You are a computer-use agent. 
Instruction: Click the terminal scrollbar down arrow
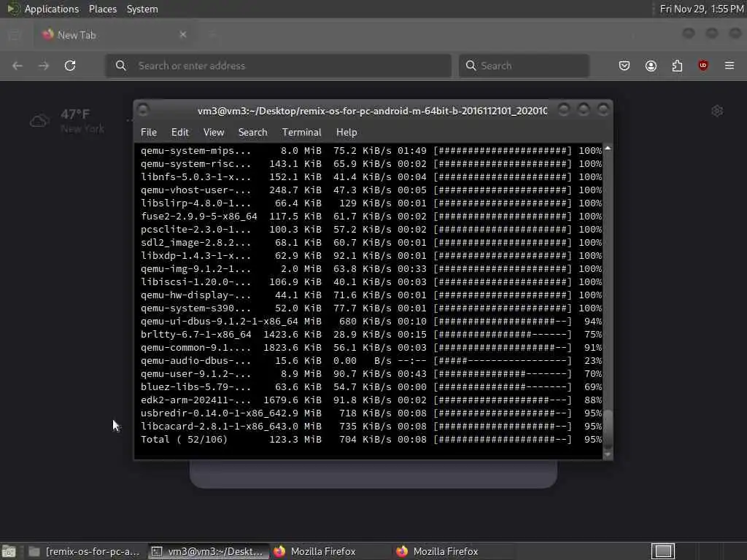click(608, 454)
